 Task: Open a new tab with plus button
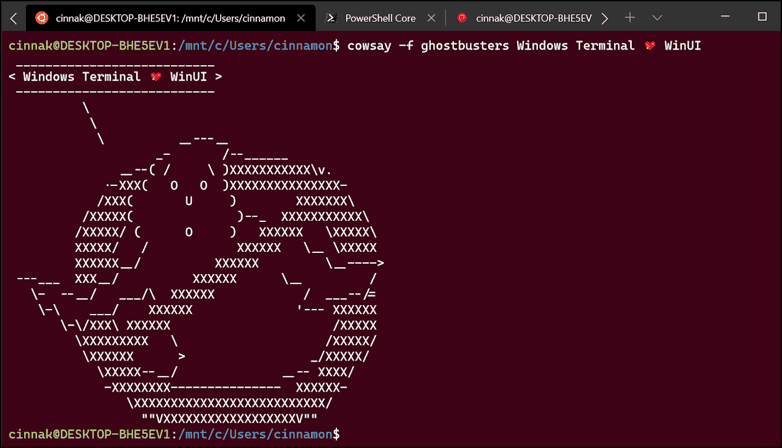tap(630, 17)
